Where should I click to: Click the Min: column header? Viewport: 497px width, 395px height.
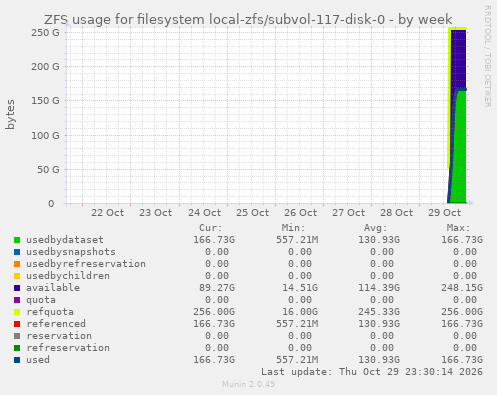tap(293, 228)
